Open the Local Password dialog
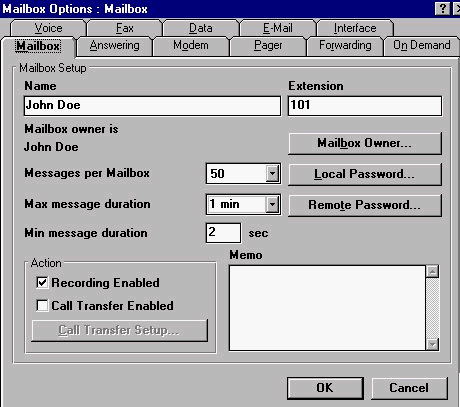 tap(365, 174)
